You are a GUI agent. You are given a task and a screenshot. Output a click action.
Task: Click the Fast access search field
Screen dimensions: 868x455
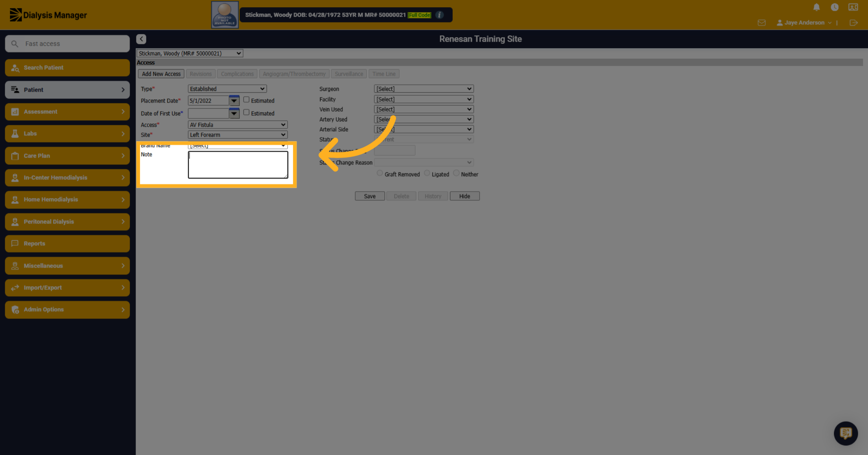pos(67,44)
